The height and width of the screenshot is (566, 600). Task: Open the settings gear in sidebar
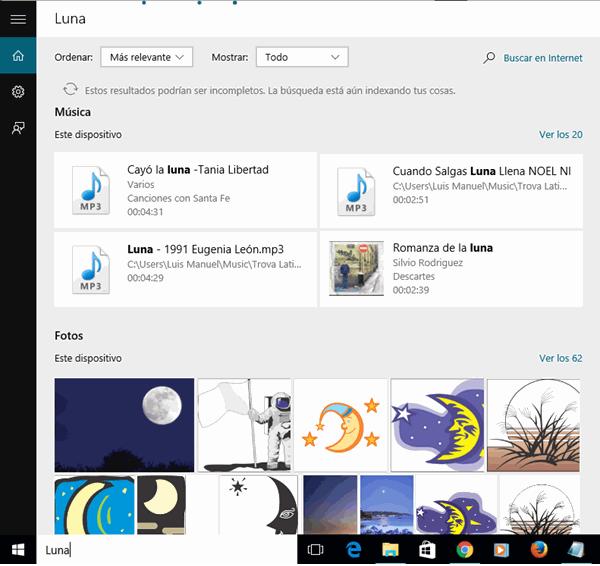(17, 92)
